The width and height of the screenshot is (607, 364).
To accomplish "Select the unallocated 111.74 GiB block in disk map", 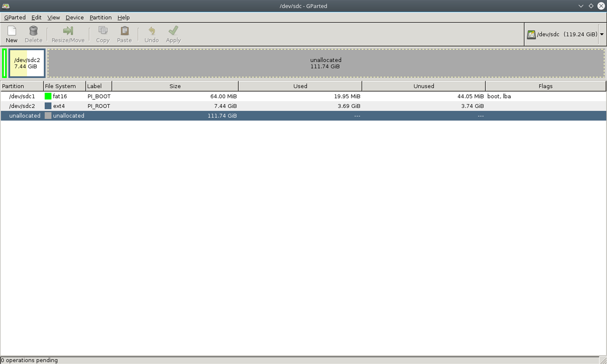I will (326, 63).
